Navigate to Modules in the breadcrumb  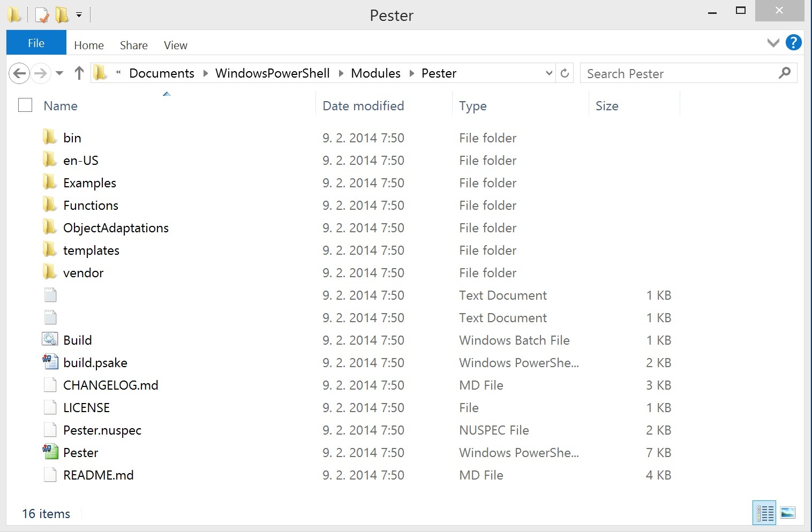[375, 73]
